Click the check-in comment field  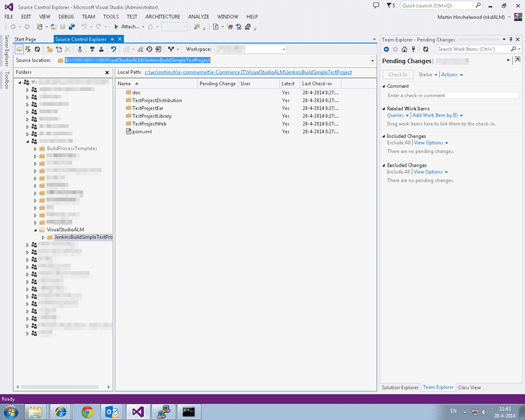453,95
